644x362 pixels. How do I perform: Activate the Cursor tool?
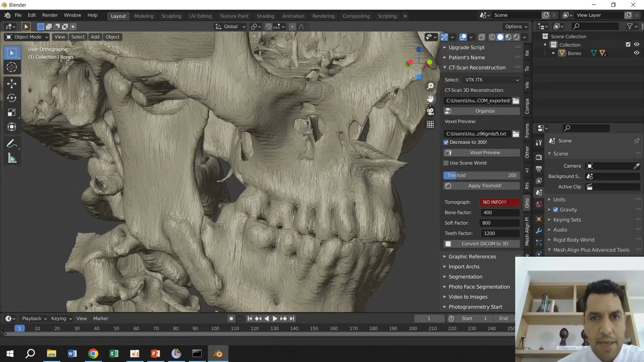point(12,67)
